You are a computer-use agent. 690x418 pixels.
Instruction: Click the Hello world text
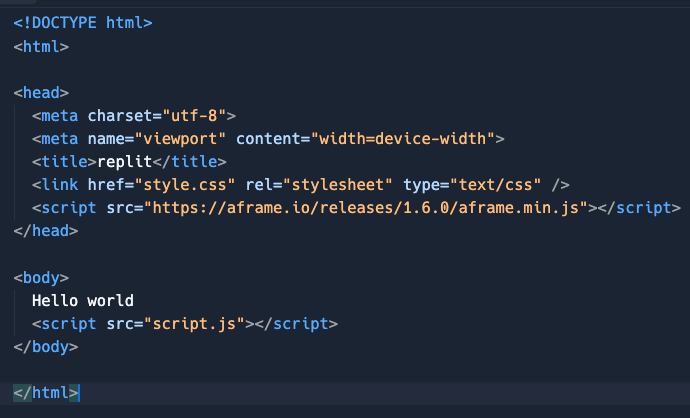tap(83, 301)
